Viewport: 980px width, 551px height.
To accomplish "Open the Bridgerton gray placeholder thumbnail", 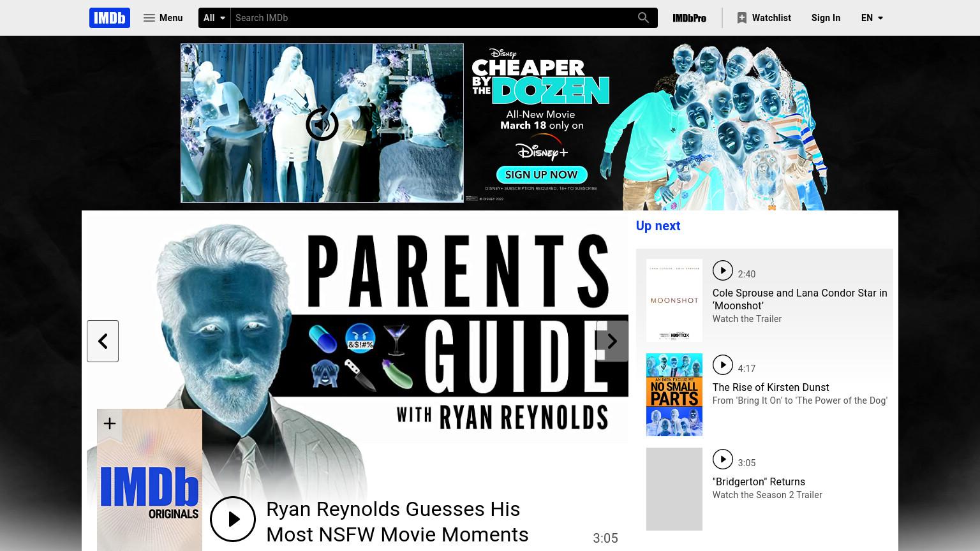I will (x=674, y=489).
